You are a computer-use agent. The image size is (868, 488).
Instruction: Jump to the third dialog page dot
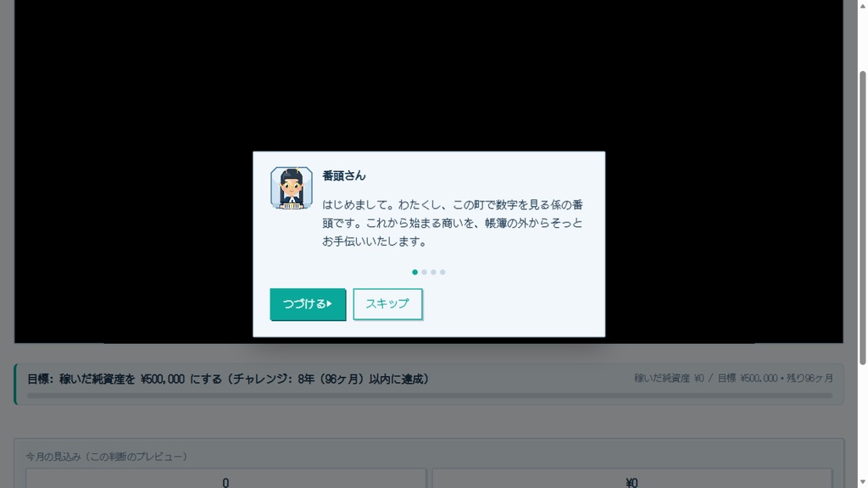click(433, 272)
